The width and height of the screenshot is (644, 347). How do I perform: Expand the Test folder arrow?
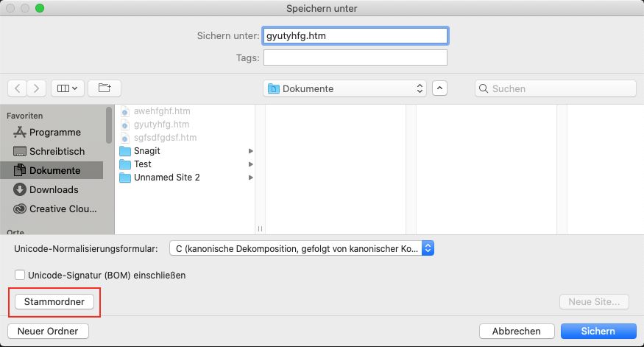250,164
